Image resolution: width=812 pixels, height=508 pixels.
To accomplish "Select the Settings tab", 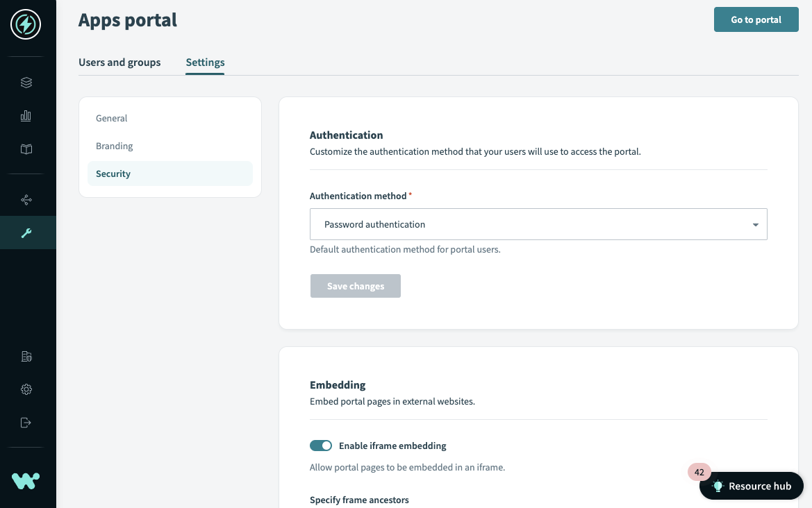I will tap(205, 62).
